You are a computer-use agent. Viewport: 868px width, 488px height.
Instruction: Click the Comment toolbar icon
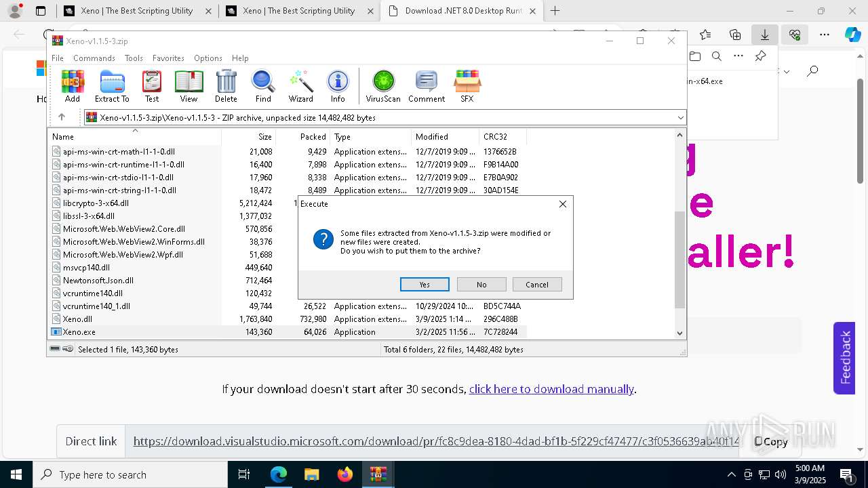(427, 86)
